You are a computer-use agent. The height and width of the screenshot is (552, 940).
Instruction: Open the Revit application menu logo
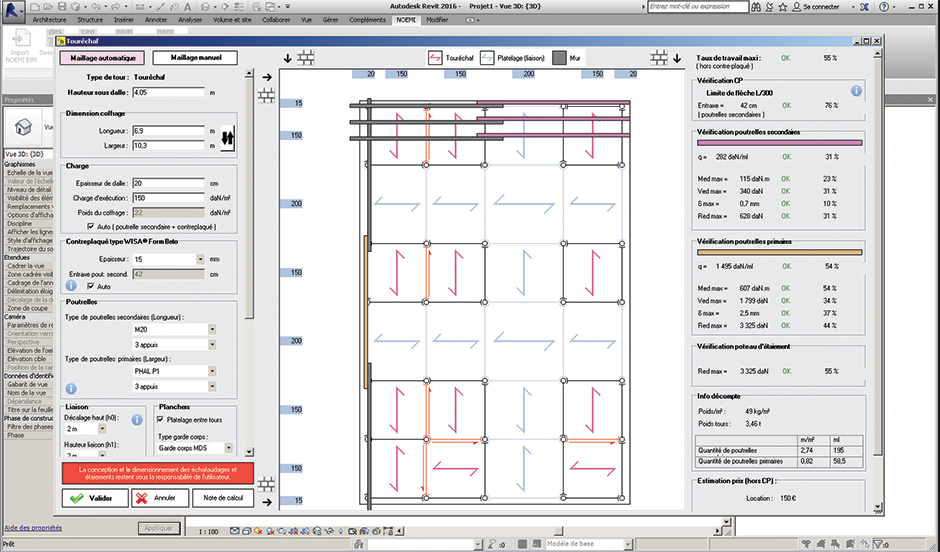point(12,11)
